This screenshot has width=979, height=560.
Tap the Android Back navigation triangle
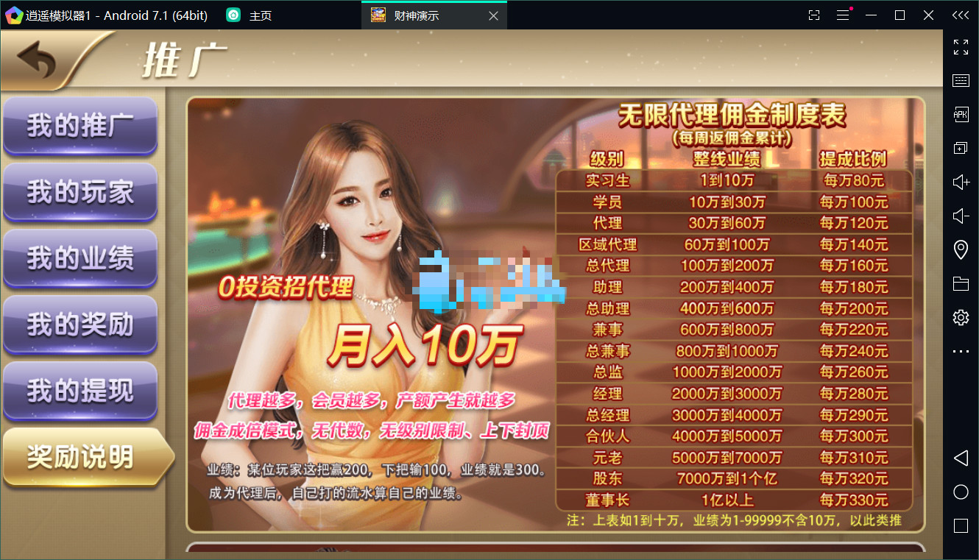tap(961, 458)
